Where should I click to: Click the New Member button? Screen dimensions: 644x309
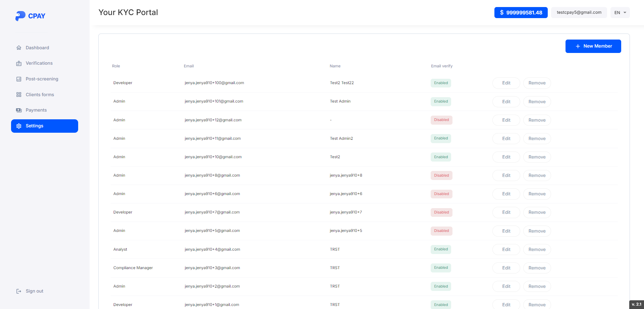click(593, 46)
